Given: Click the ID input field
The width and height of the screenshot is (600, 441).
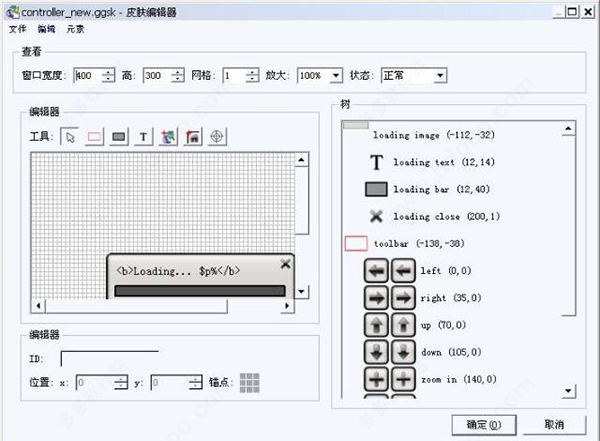Looking at the screenshot, I should pos(109,357).
